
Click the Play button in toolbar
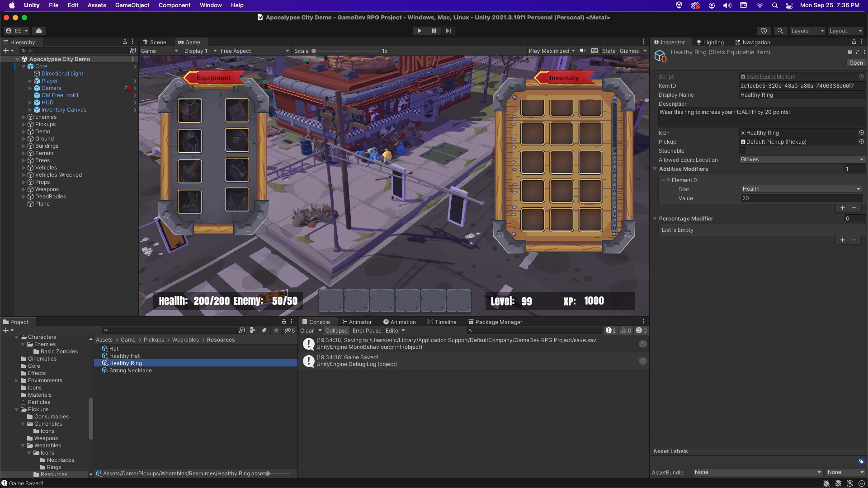(x=419, y=31)
